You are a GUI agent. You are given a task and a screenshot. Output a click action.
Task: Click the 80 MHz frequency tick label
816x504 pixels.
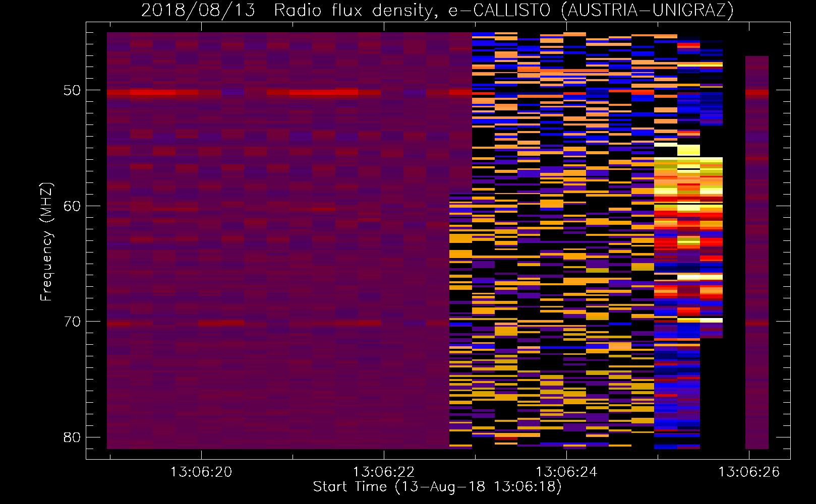coord(72,437)
